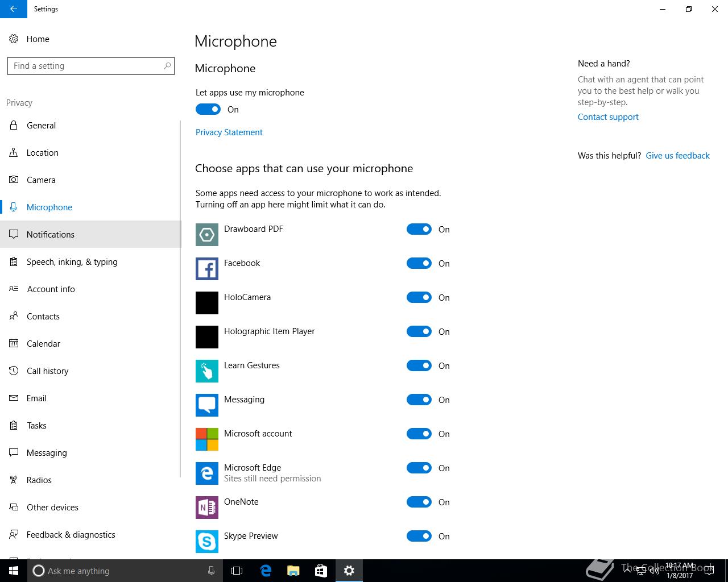This screenshot has width=728, height=582.
Task: Go back using the arrow in title bar
Action: pos(14,9)
